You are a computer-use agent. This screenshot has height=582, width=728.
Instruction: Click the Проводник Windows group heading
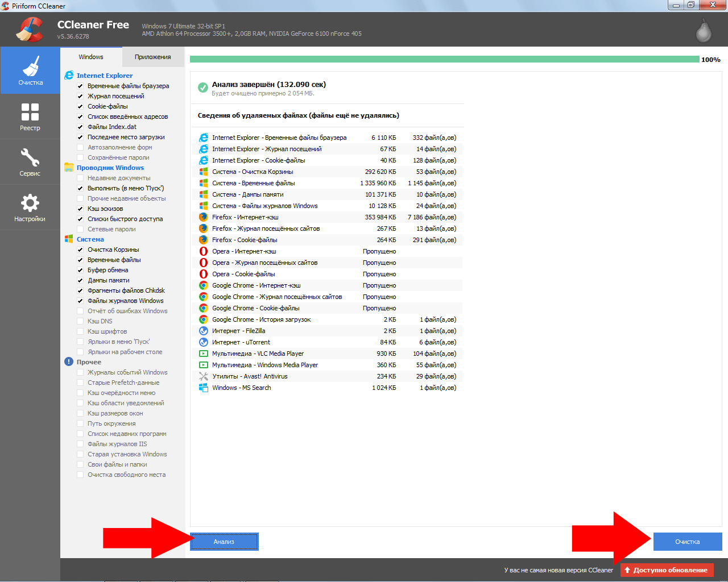[x=110, y=167]
